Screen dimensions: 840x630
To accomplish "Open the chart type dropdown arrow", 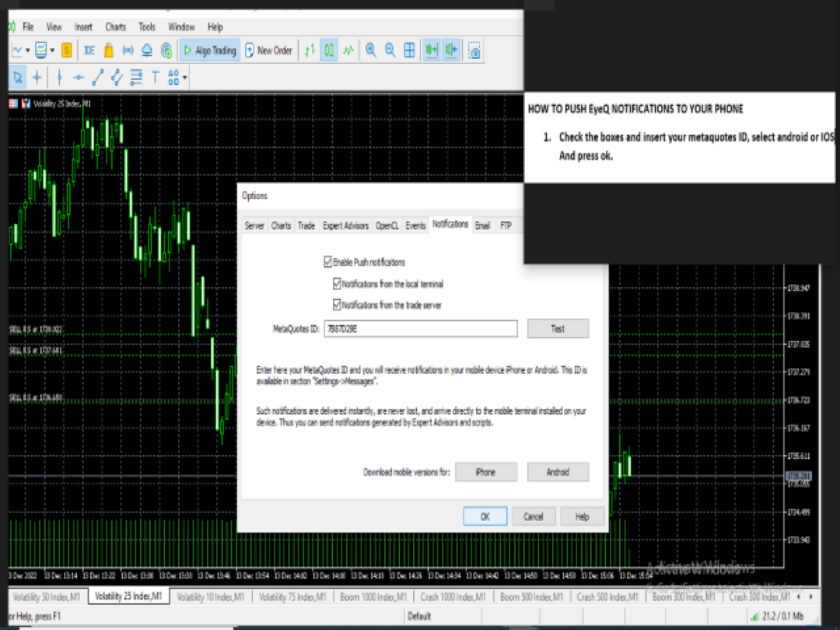I will [x=27, y=50].
